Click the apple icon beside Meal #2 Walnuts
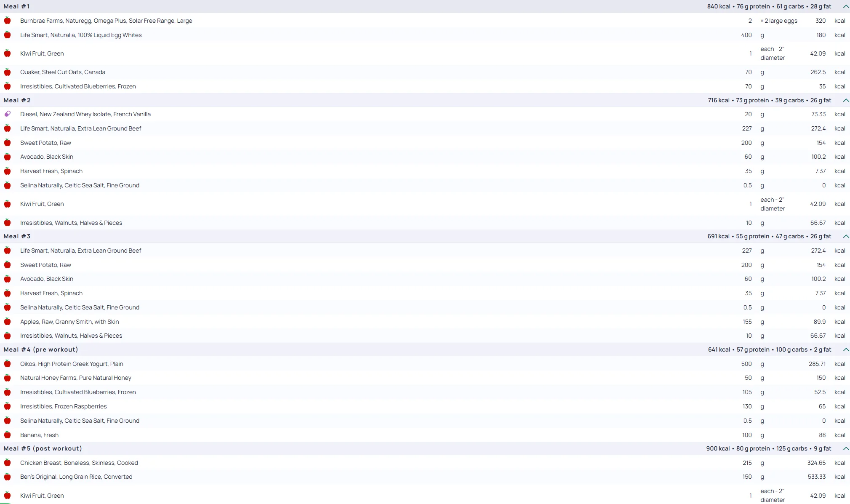The image size is (850, 504). (x=8, y=223)
